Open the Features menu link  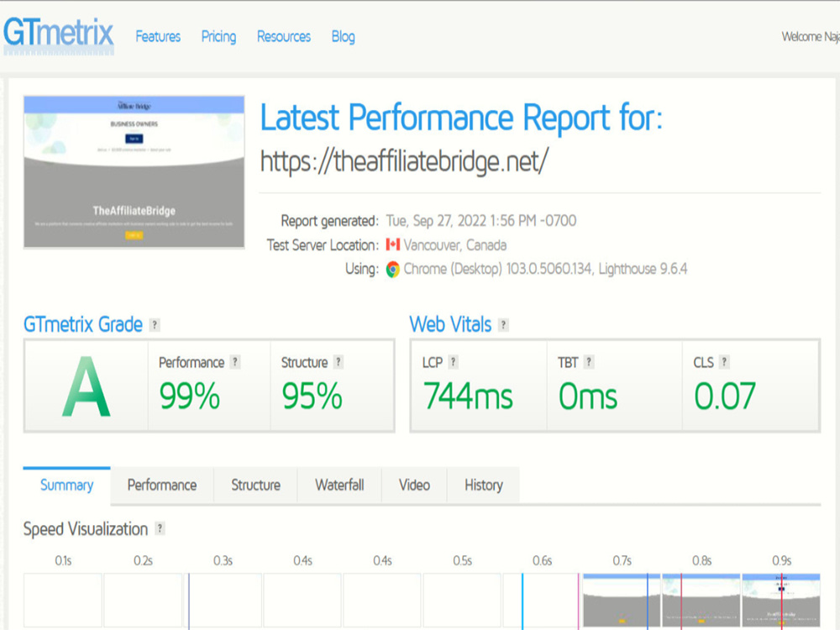click(x=158, y=36)
